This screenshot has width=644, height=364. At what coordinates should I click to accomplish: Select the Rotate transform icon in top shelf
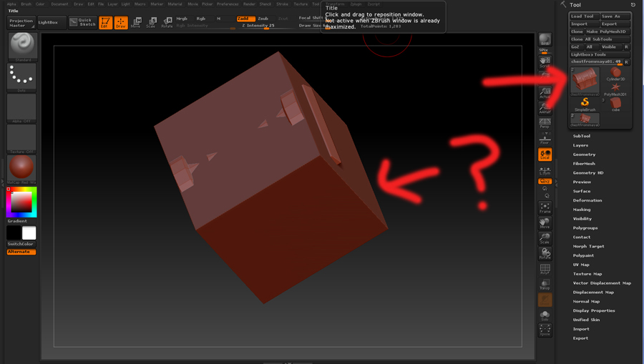pos(167,23)
